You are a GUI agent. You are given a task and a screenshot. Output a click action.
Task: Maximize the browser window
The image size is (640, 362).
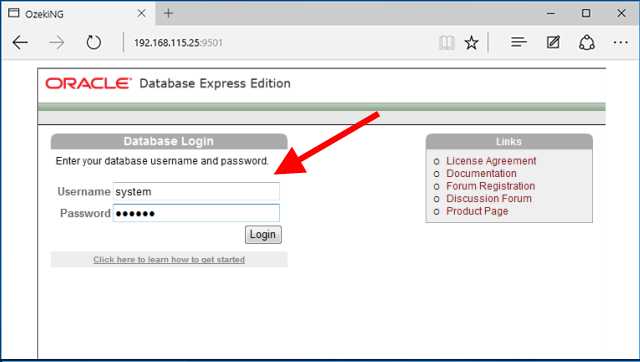[586, 13]
